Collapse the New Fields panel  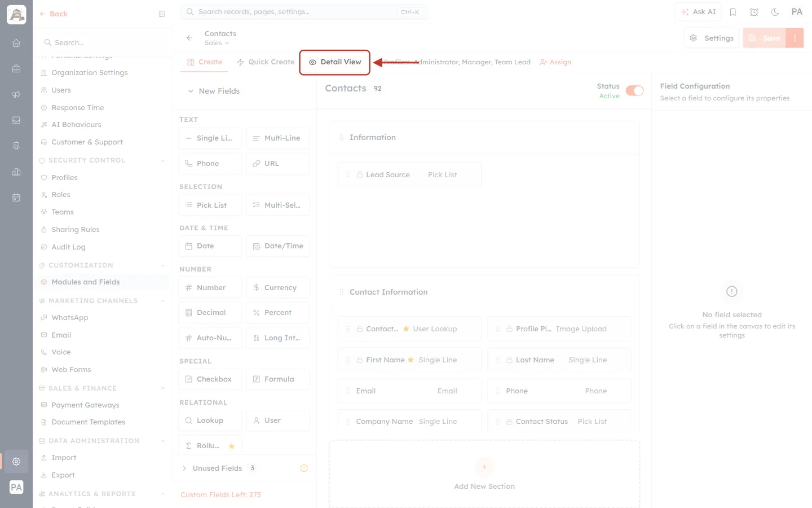pos(191,91)
